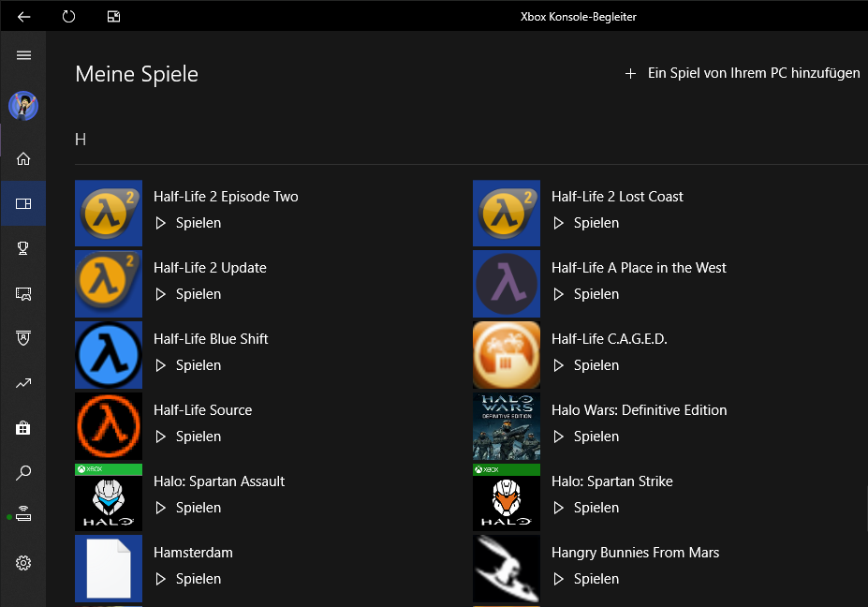Select the Hamsterdam title
The height and width of the screenshot is (607, 868).
tap(193, 553)
